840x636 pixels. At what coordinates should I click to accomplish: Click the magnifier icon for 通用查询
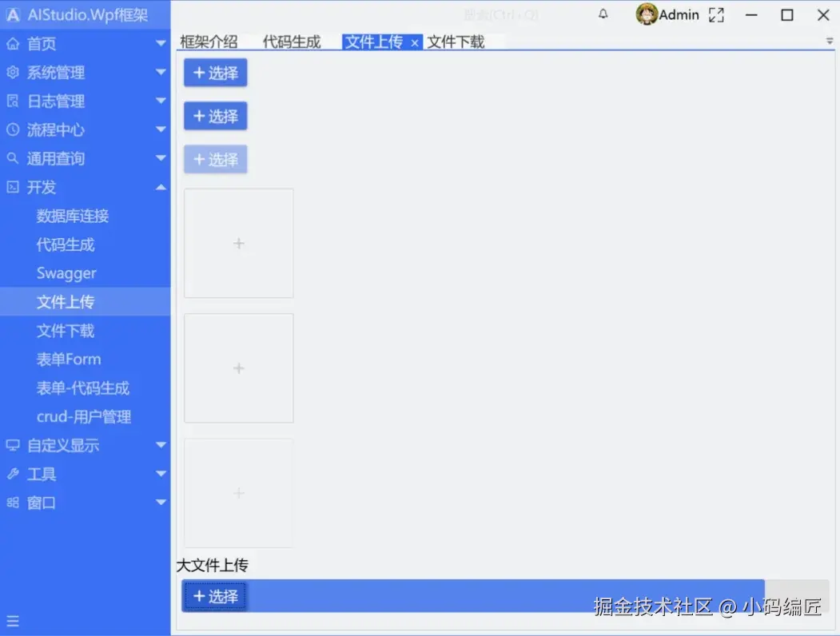tap(11, 158)
